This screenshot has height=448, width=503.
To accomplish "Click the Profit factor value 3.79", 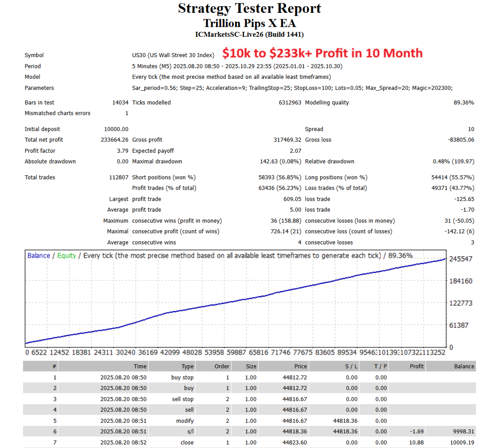I will (x=123, y=151).
